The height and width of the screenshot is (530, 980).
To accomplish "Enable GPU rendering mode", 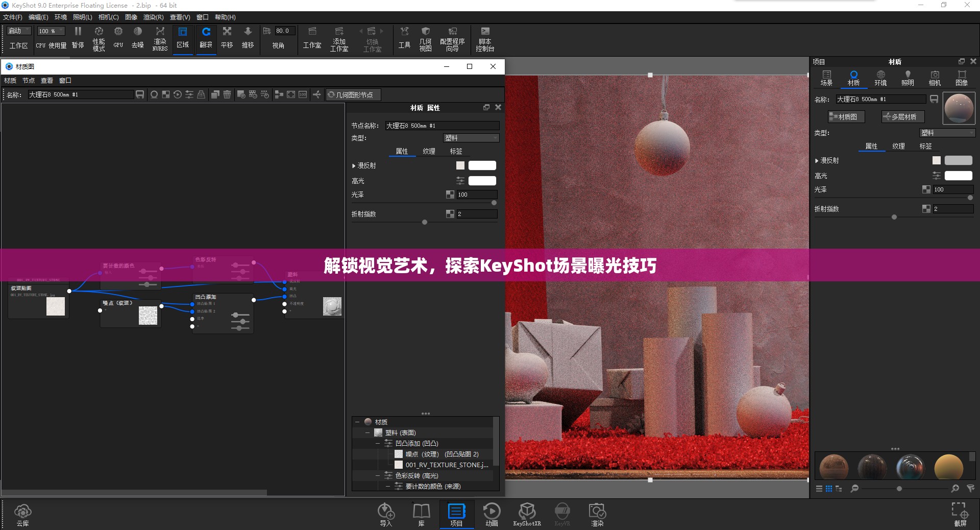I will 118,38.
